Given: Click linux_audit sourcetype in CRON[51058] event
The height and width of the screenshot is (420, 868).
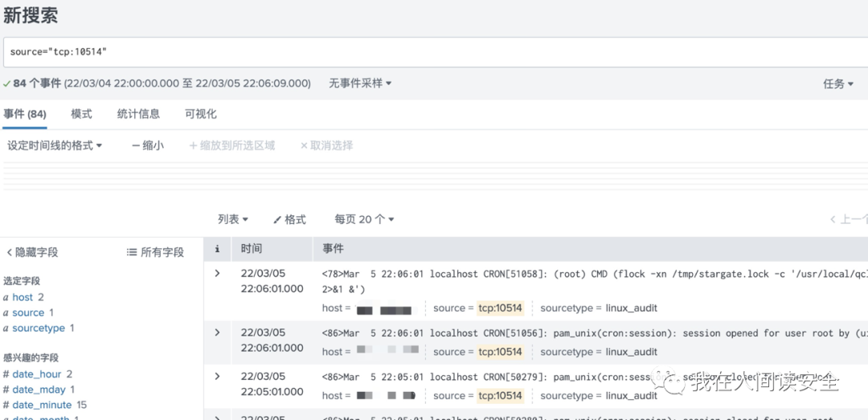Looking at the screenshot, I should pyautogui.click(x=631, y=308).
